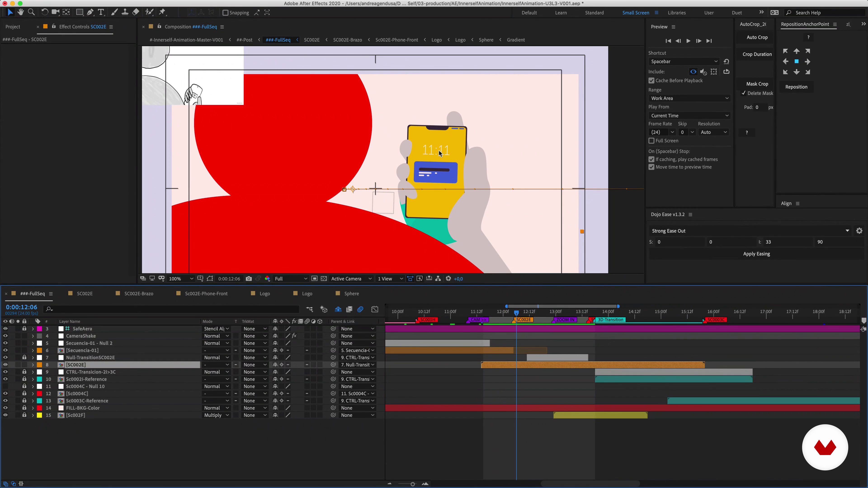
Task: Enable the Full Screen checkbox
Action: (x=651, y=141)
